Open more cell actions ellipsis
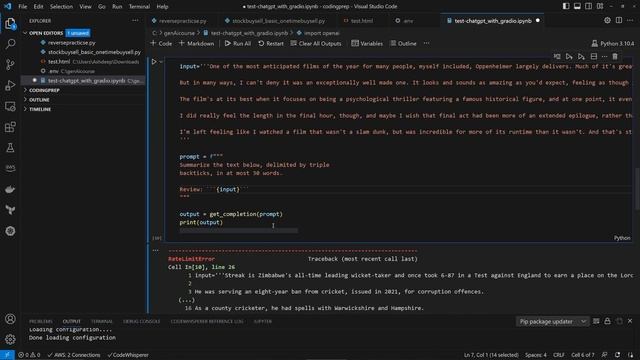Screen dimensions: 640x360 point(604,56)
